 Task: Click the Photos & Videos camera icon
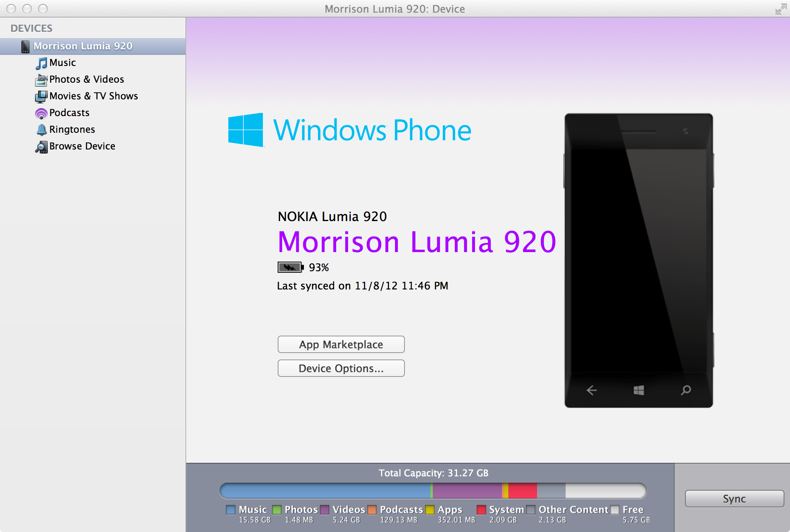[41, 80]
